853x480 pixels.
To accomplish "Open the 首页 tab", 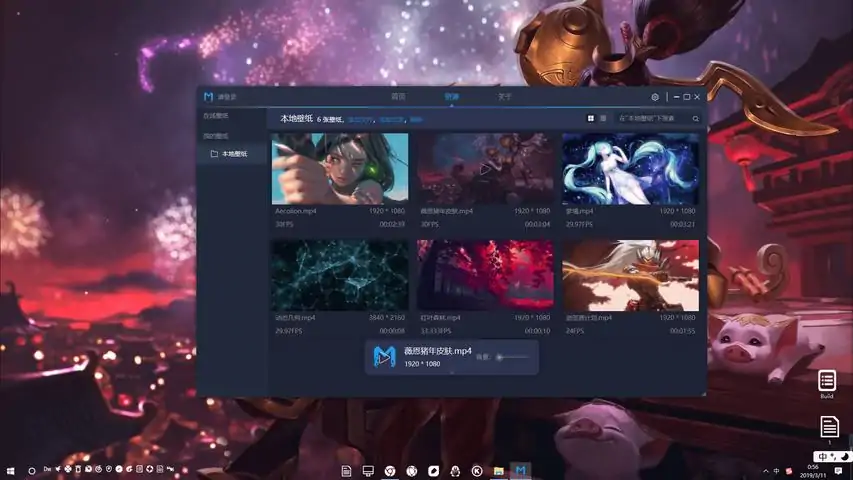I will coord(398,96).
